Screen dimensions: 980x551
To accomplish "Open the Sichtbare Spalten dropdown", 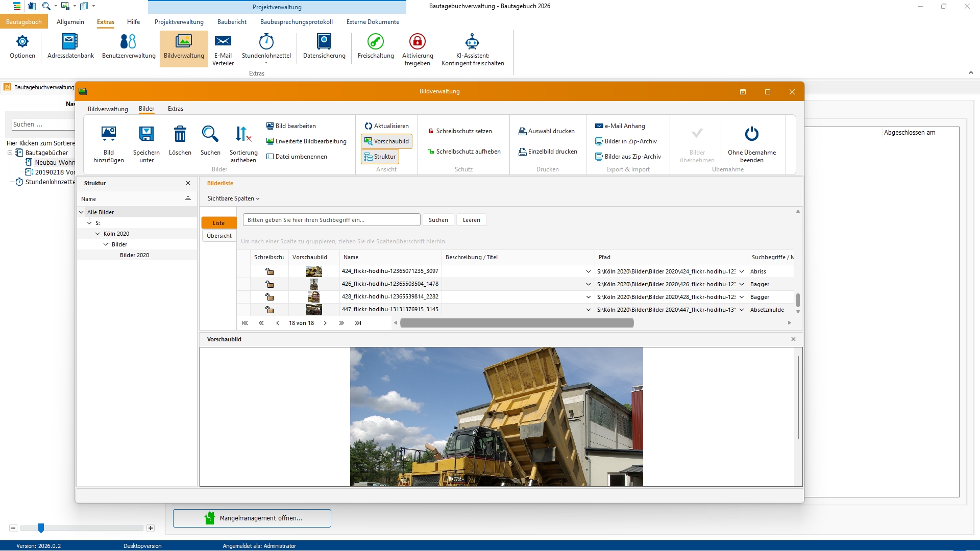I will (x=233, y=198).
